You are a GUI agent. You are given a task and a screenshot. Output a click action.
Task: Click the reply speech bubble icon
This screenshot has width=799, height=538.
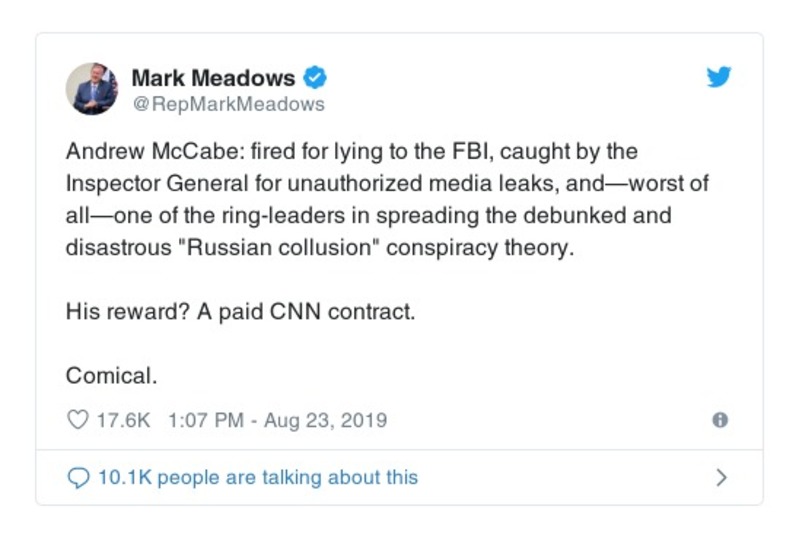[78, 478]
